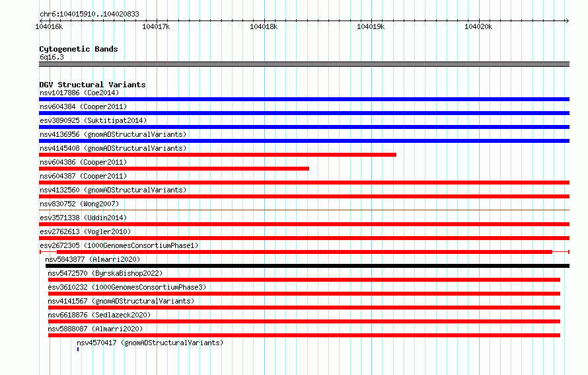Select nsv604386 (Cooper2011) label
The width and height of the screenshot is (588, 375).
pyautogui.click(x=83, y=162)
